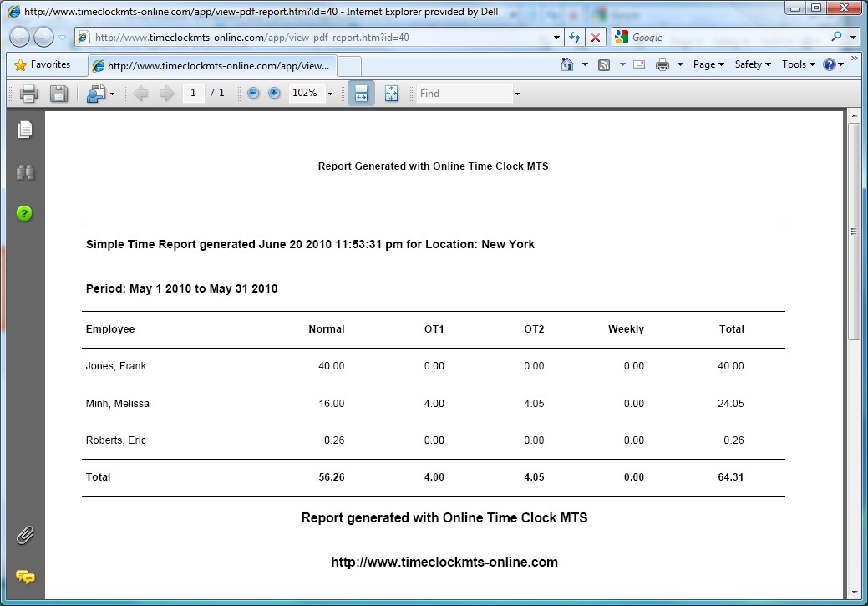Viewport: 868px width, 606px height.
Task: Save a copy of the PDF
Action: [x=58, y=94]
